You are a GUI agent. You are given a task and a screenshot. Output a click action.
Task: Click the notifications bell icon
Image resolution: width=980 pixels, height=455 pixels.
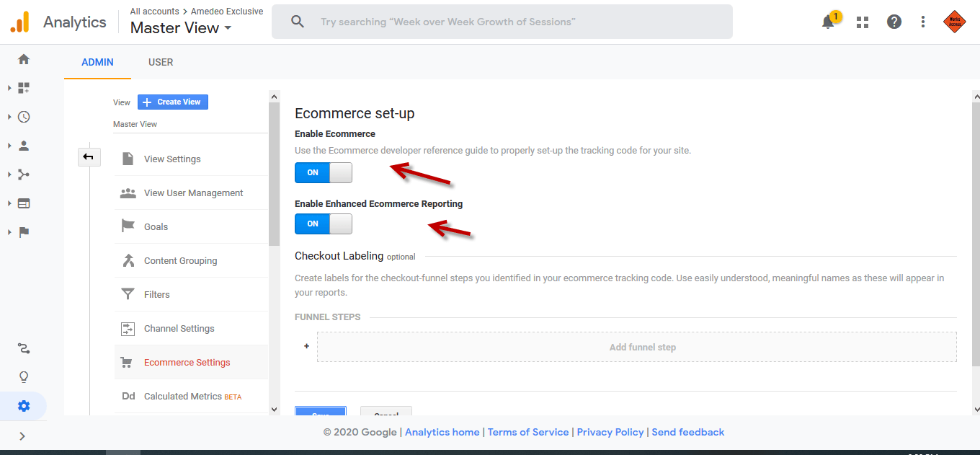[827, 22]
